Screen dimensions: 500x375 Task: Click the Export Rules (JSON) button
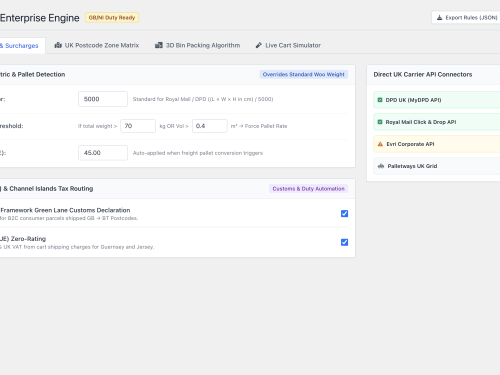tap(466, 18)
